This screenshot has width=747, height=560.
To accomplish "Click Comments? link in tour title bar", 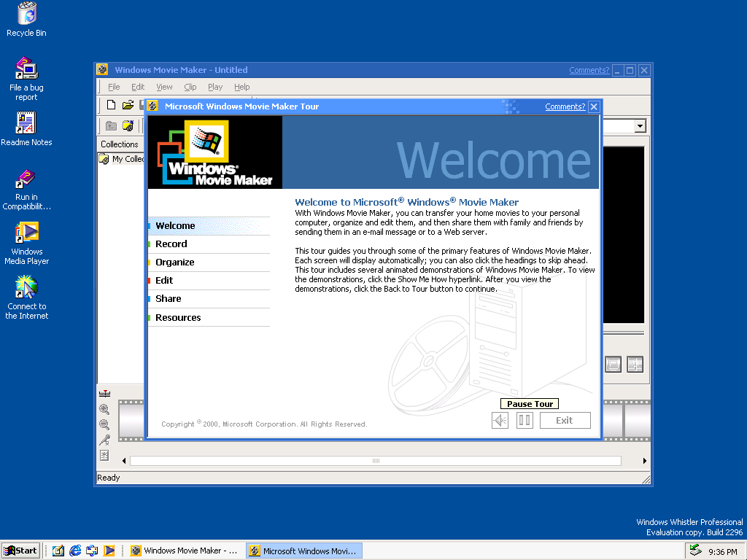I will (565, 106).
